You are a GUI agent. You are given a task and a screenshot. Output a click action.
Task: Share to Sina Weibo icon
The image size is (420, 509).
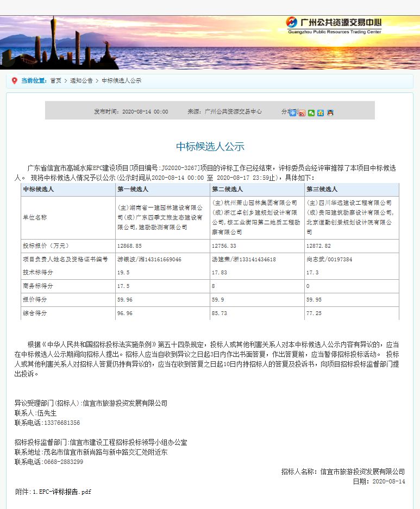tap(302, 112)
